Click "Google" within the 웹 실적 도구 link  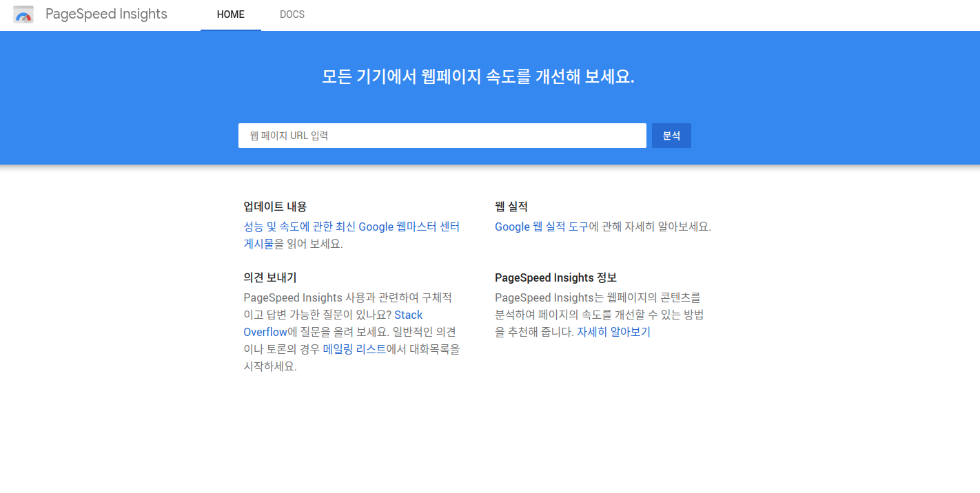coord(511,226)
